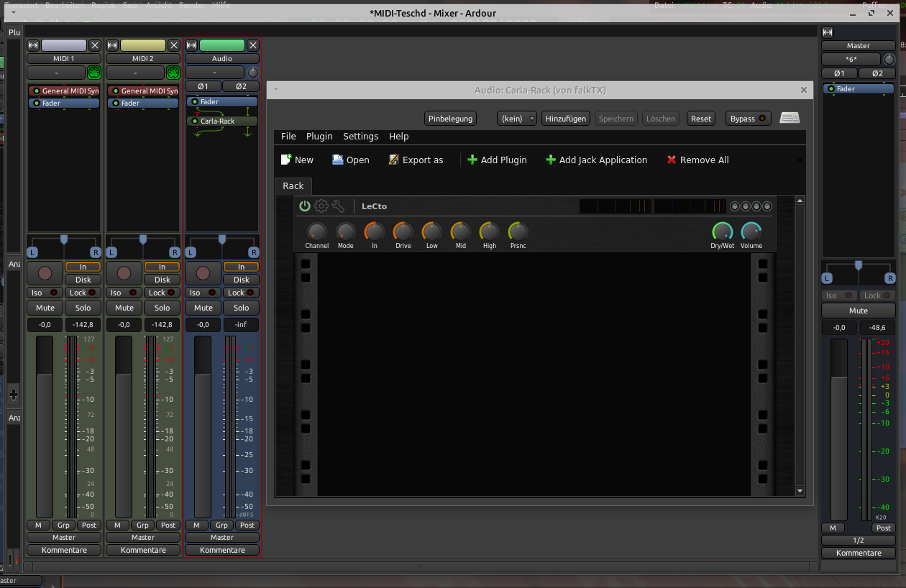Click the trim knob on the Audio strip

pyautogui.click(x=253, y=73)
